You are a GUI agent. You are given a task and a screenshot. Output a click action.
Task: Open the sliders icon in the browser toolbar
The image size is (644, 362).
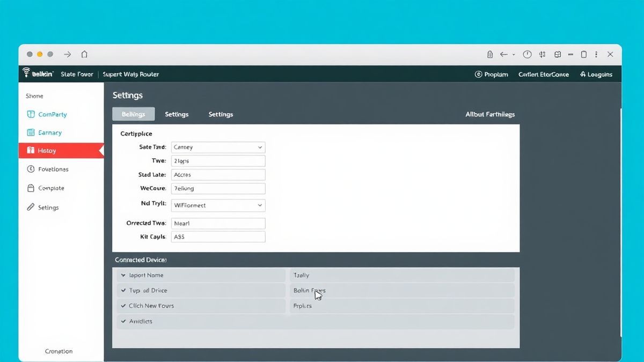point(543,54)
